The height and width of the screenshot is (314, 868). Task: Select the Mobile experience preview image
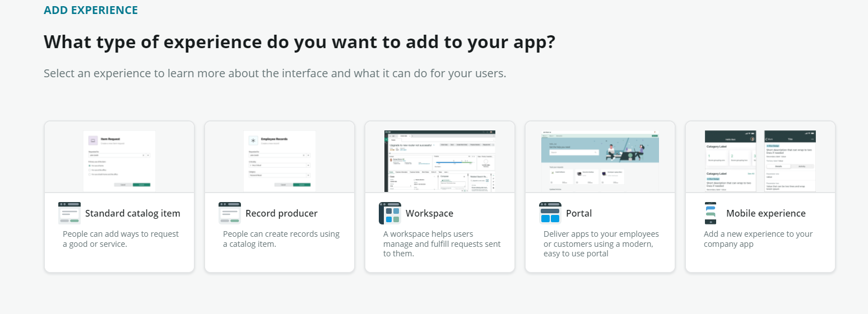760,161
